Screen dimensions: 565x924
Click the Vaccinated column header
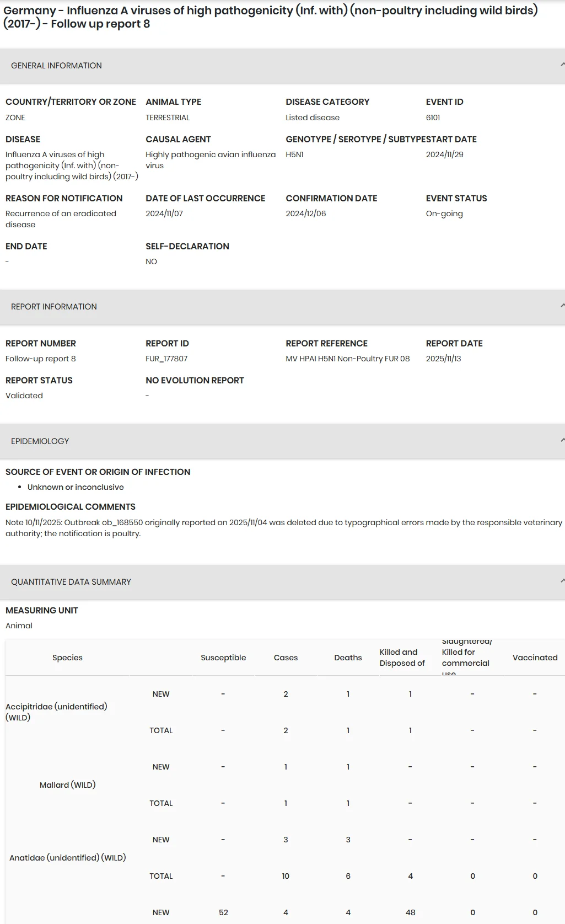click(535, 658)
